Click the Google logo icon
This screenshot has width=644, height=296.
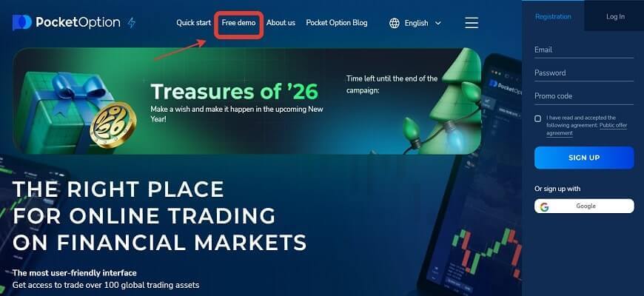pyautogui.click(x=545, y=206)
